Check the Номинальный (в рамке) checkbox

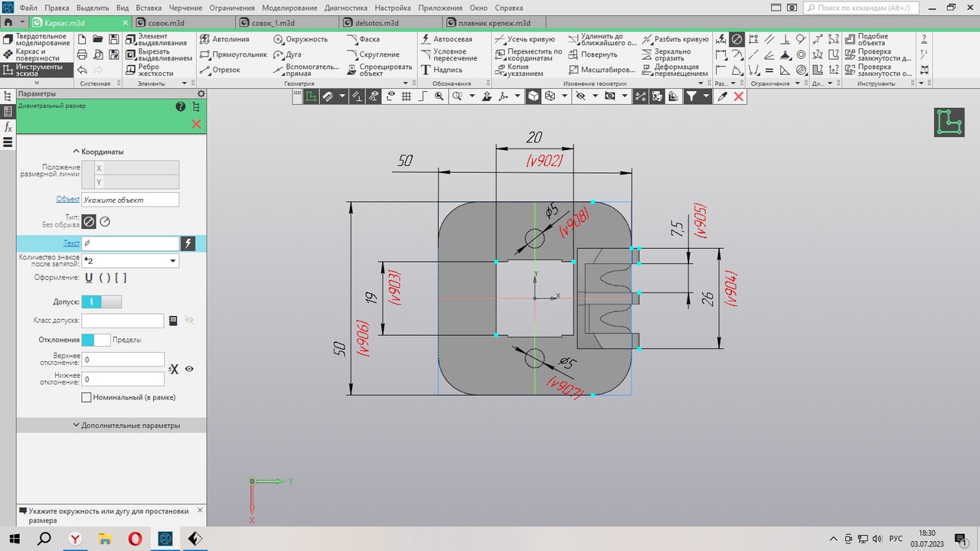[x=87, y=398]
